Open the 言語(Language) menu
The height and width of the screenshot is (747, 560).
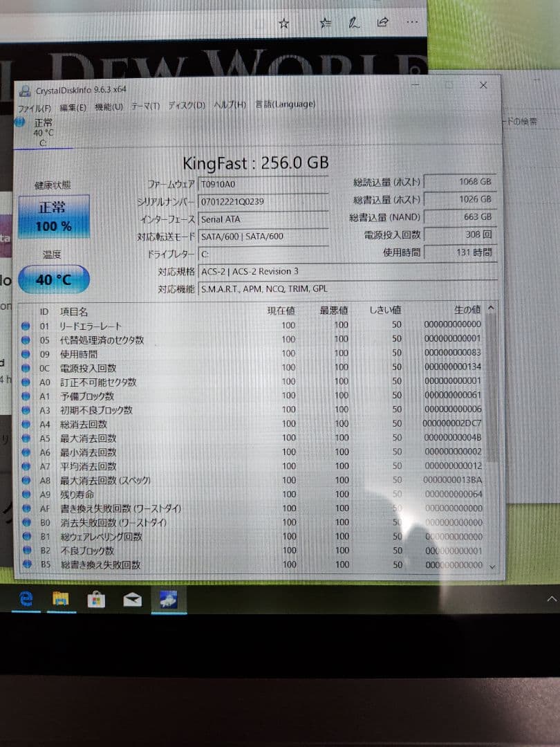coord(286,104)
